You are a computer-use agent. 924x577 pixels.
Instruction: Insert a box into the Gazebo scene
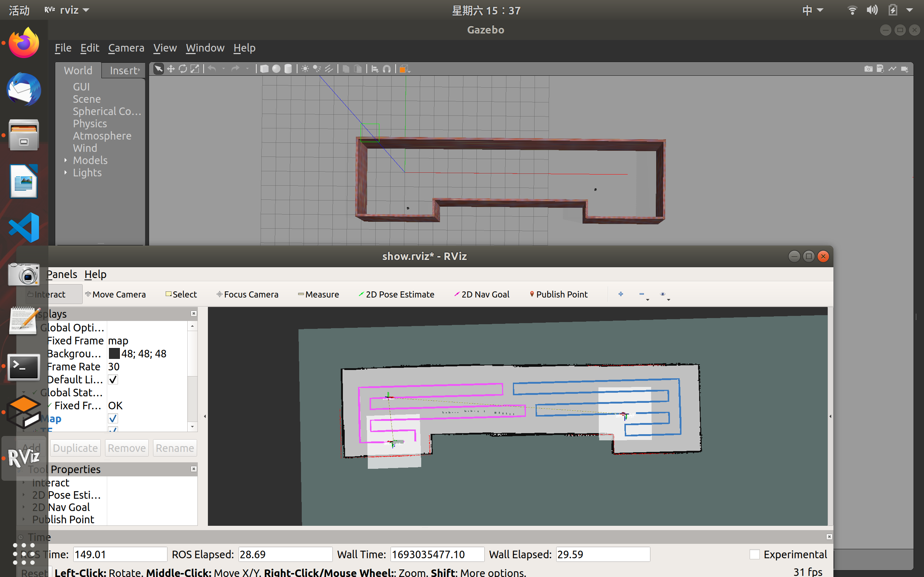[x=264, y=69]
